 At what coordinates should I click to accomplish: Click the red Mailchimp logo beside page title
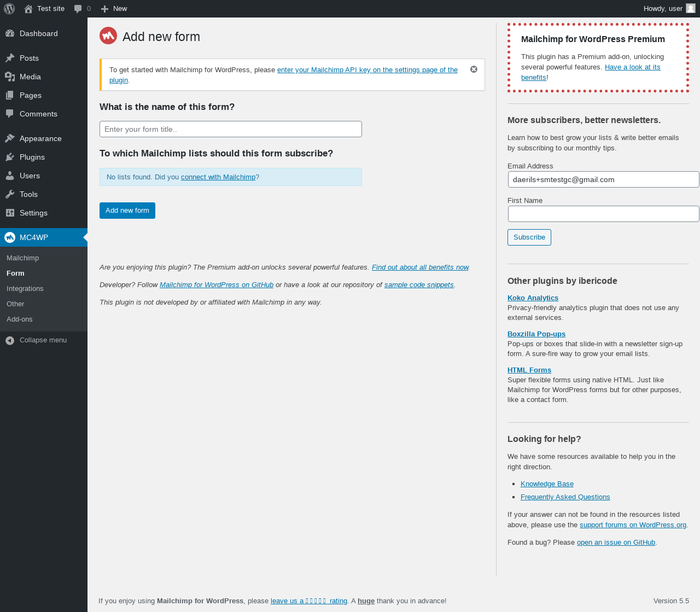(108, 36)
